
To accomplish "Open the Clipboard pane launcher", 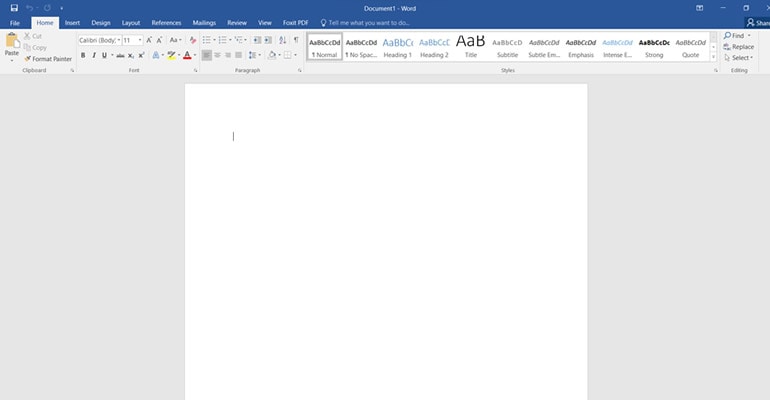I will click(72, 71).
